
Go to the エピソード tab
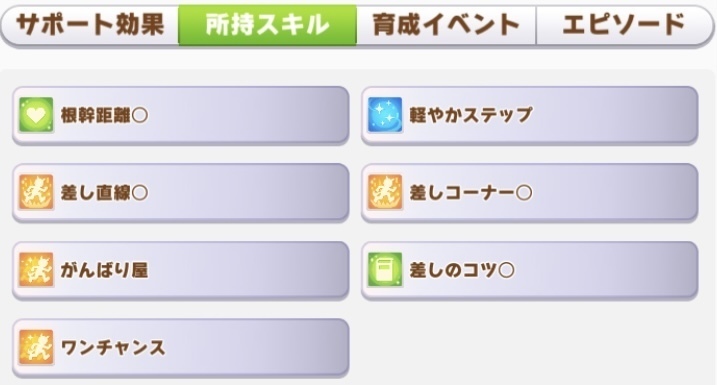tap(624, 25)
